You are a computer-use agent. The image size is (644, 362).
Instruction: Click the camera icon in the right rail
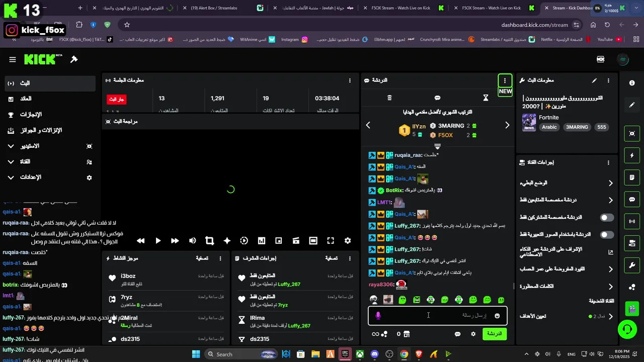pos(632,243)
